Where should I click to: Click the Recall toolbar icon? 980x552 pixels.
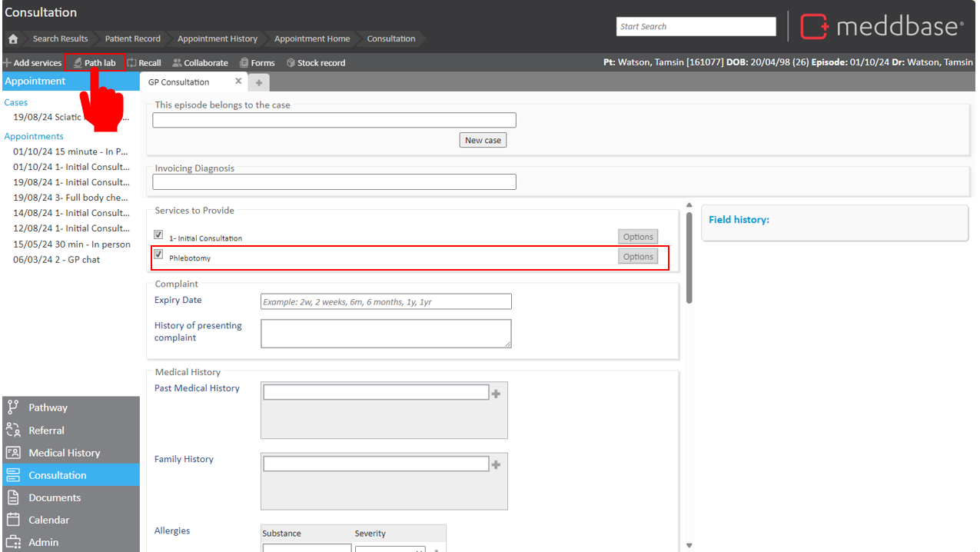pos(144,63)
